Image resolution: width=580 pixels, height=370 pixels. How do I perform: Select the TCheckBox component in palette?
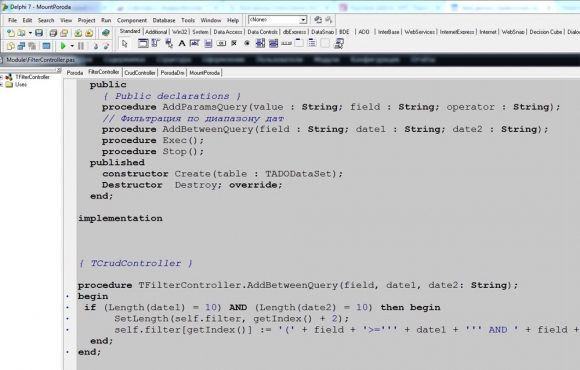pyautogui.click(x=234, y=43)
